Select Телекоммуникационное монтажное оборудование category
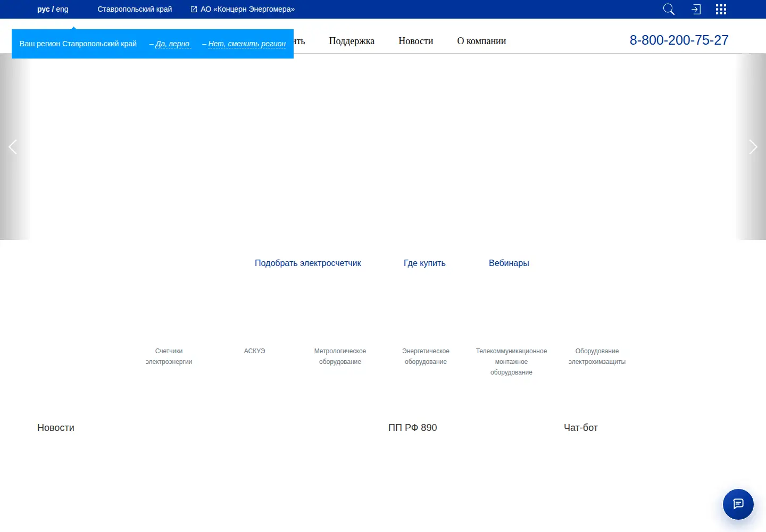Image resolution: width=766 pixels, height=532 pixels. 511,362
